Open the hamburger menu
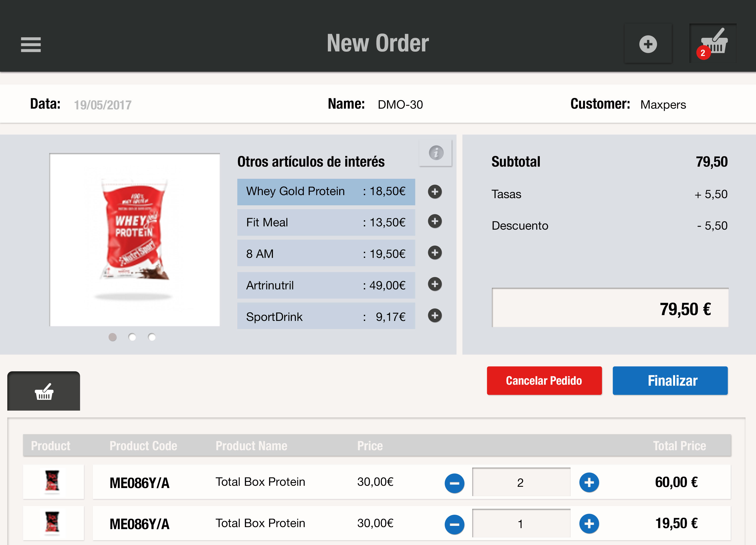The image size is (756, 545). click(31, 44)
